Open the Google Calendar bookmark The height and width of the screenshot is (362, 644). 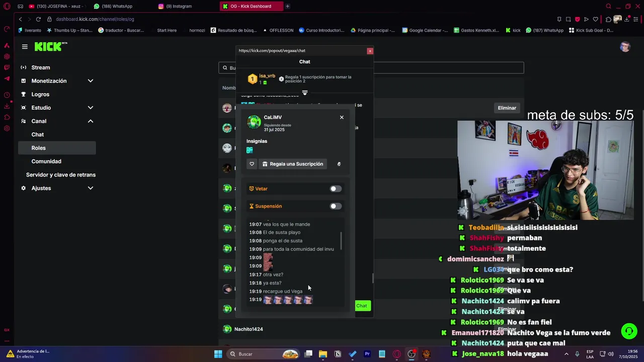coord(425,30)
